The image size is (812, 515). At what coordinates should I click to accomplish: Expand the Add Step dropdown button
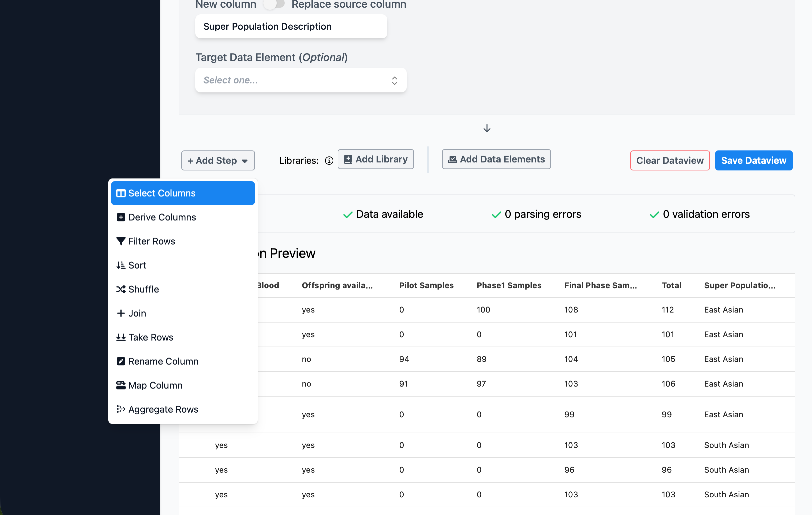[x=218, y=160]
